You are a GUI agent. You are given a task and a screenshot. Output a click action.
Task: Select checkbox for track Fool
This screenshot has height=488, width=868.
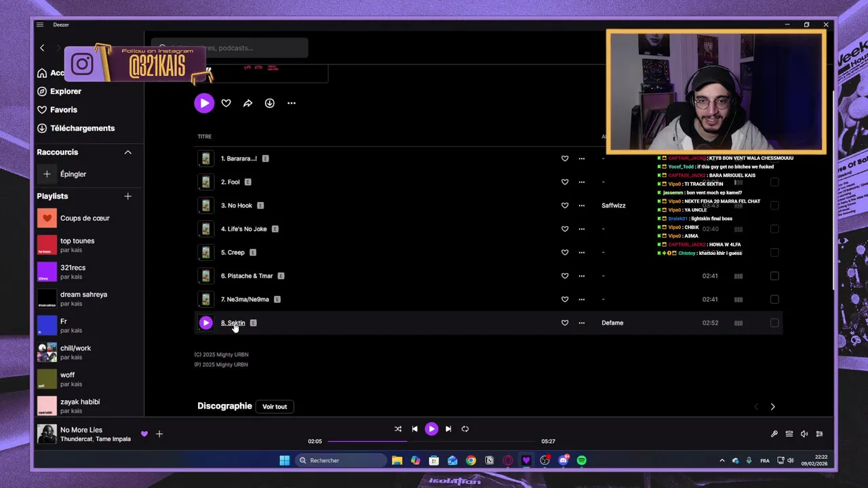click(x=774, y=182)
